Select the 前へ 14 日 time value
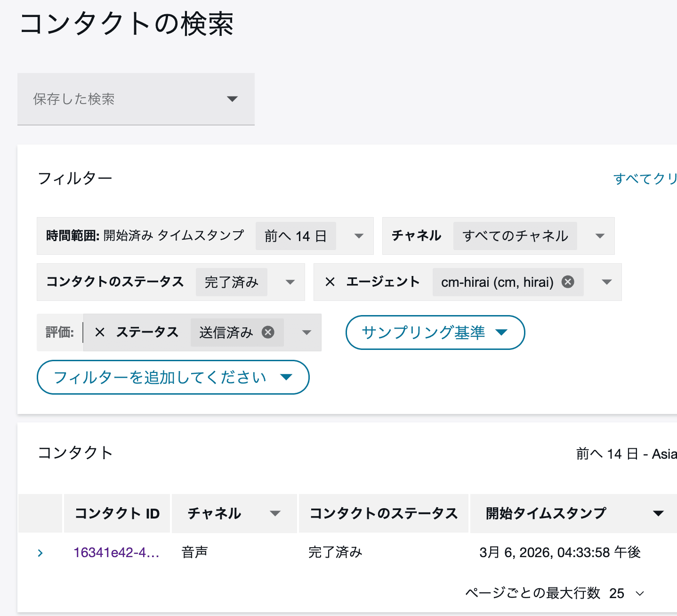The height and width of the screenshot is (616, 677). click(295, 236)
